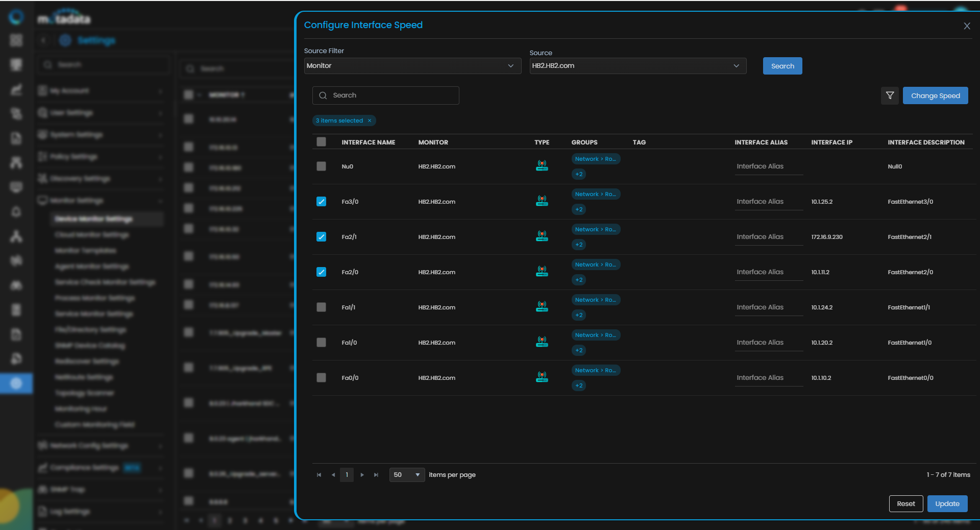This screenshot has height=530, width=980.
Task: Sort by Interface IP column header
Action: [x=831, y=142]
